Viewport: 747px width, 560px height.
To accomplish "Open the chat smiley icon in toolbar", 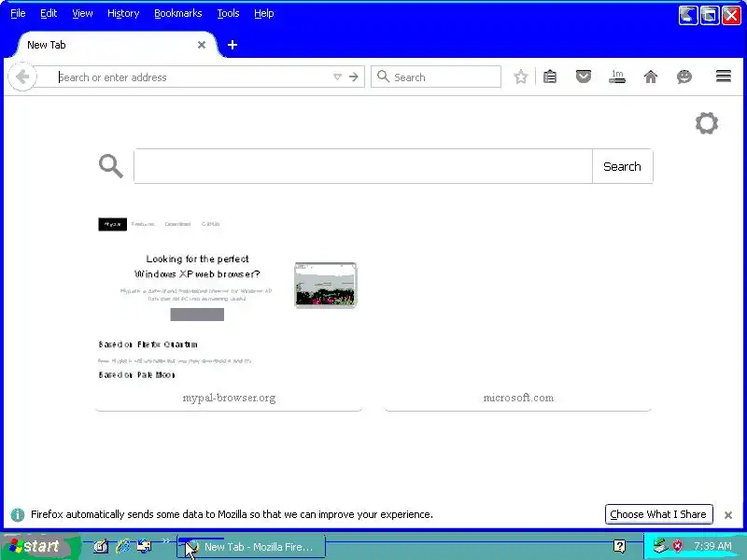I will pos(684,77).
